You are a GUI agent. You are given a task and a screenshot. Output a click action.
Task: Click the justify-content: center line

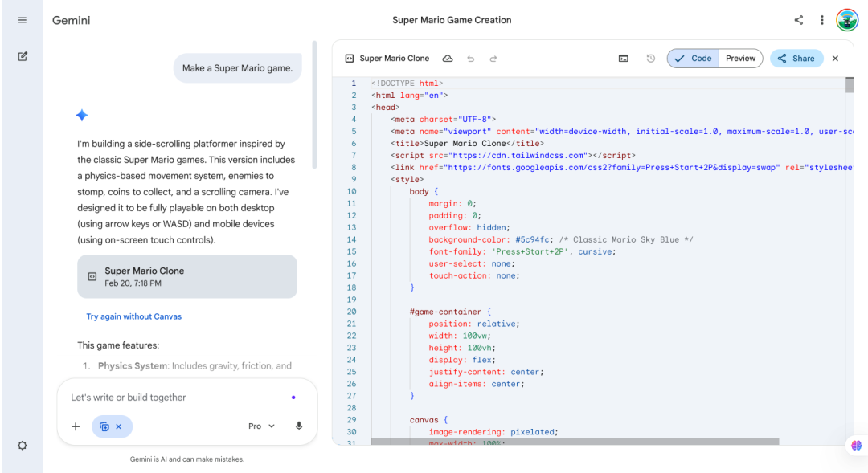tap(486, 372)
